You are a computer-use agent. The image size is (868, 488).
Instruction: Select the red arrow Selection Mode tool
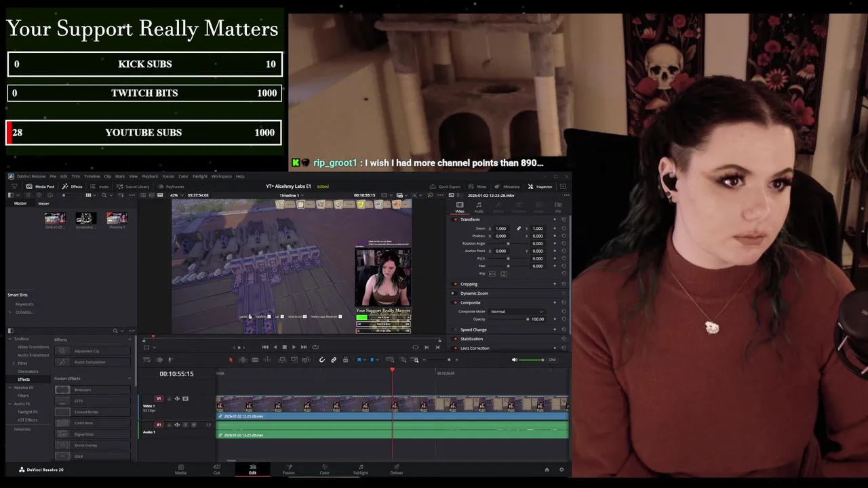231,360
